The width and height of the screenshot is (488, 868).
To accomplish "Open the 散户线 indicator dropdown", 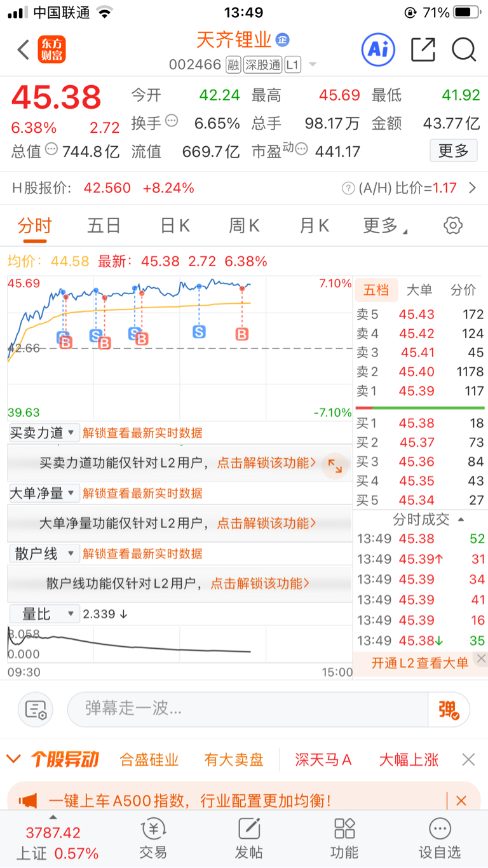I will (44, 553).
